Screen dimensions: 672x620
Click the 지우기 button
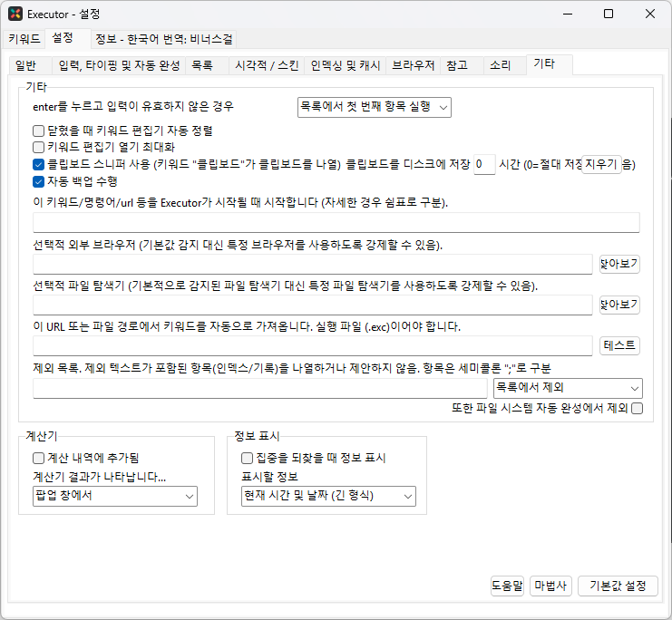coord(601,165)
